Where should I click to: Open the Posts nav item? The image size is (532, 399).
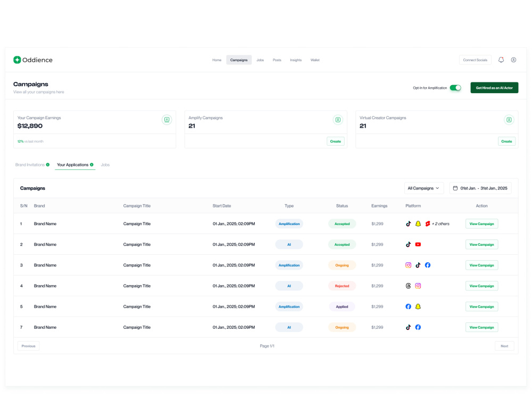coord(277,60)
